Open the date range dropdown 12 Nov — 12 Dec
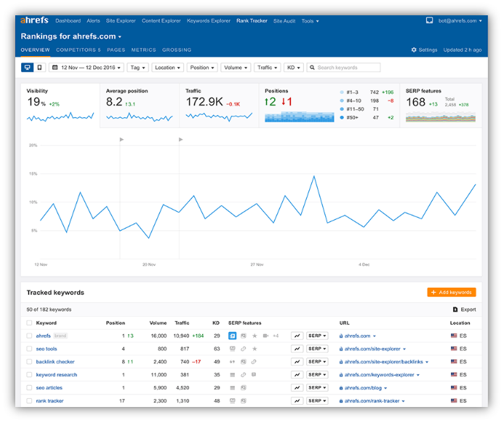Viewport: 504px width, 423px height. click(86, 68)
